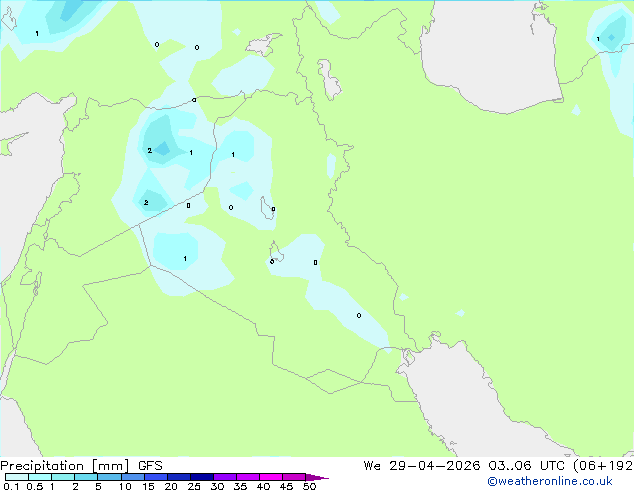Click the legend swatch between 5 and 10
This screenshot has width=634, height=490.
(x=109, y=477)
